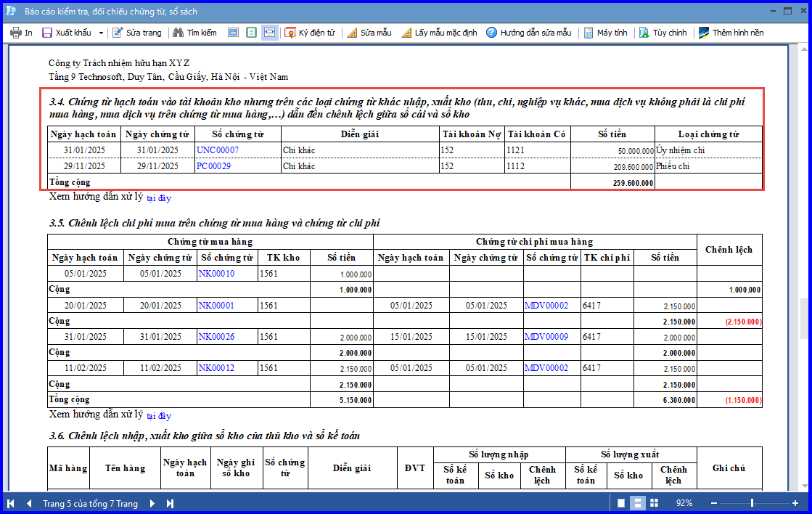
Task: Switch to continuous page display mode
Action: pyautogui.click(x=638, y=503)
